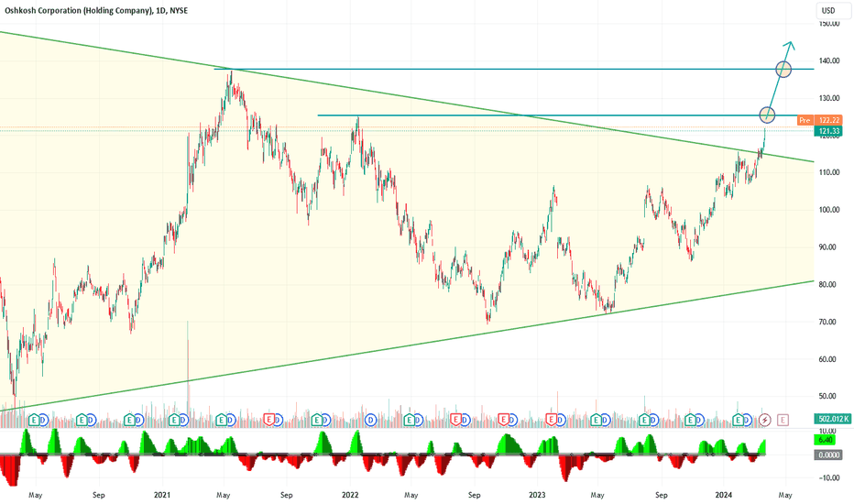Click the 50.00 price axis label
Viewport: 854px width, 504px height.
pos(828,396)
